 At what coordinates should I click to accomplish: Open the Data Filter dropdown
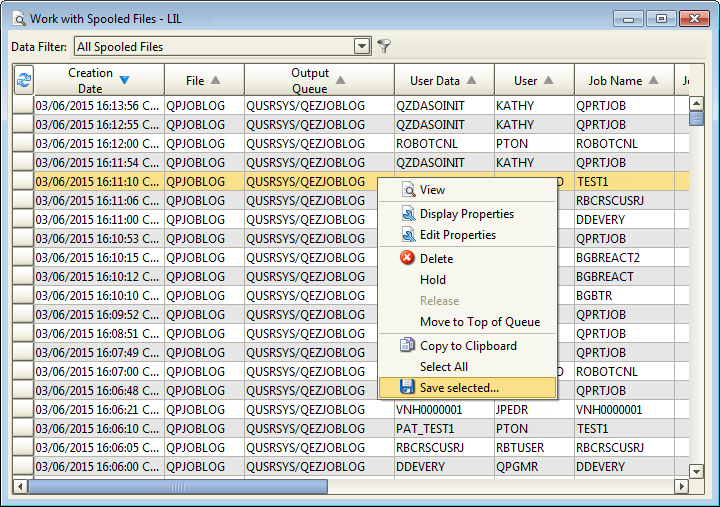click(x=362, y=46)
